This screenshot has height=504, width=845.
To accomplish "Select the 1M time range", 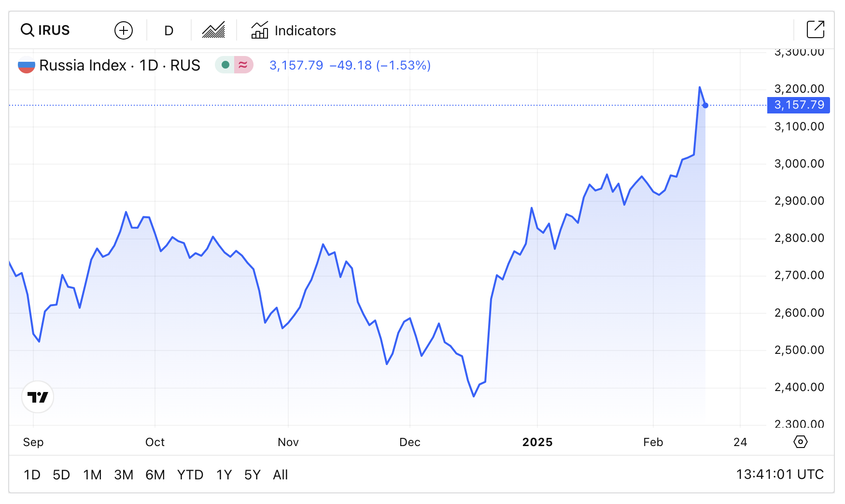I will (92, 475).
